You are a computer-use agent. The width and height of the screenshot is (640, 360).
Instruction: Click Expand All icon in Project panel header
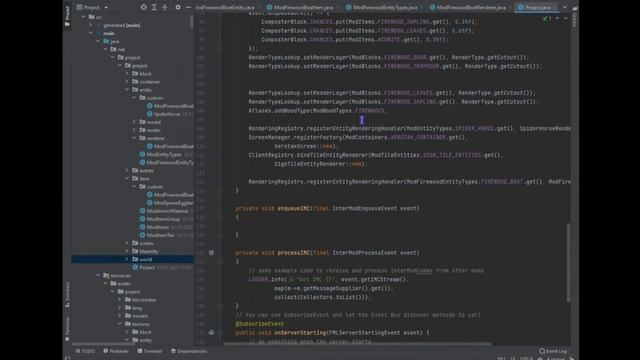pos(154,7)
